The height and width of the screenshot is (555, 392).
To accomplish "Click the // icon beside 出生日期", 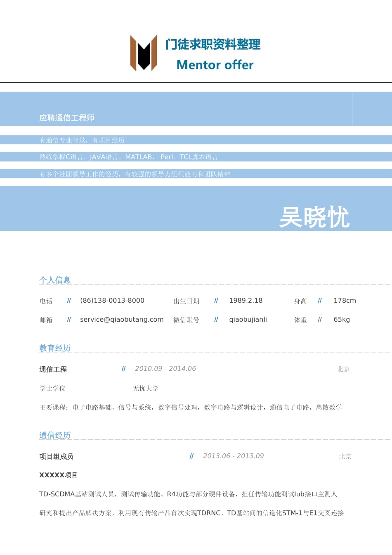I will [x=216, y=301].
